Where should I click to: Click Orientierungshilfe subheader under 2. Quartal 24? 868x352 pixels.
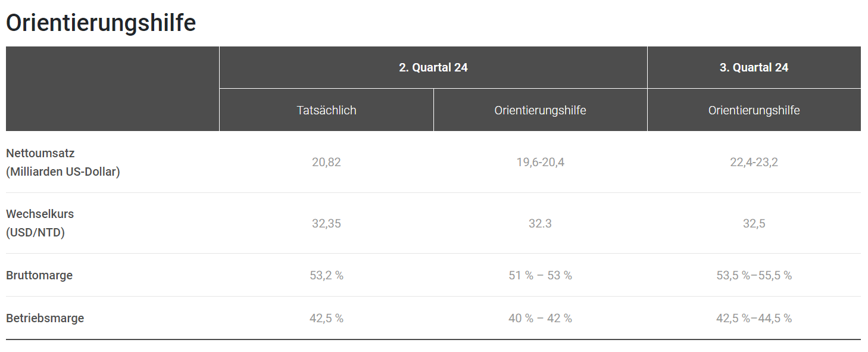coord(540,110)
